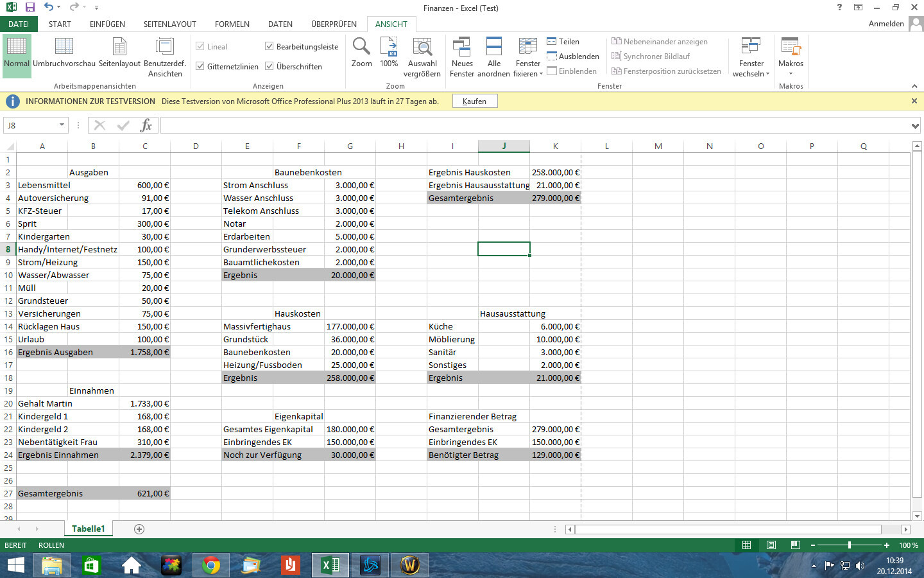Switch to the FORMELN ribbon tab
This screenshot has height=578, width=924.
point(232,24)
